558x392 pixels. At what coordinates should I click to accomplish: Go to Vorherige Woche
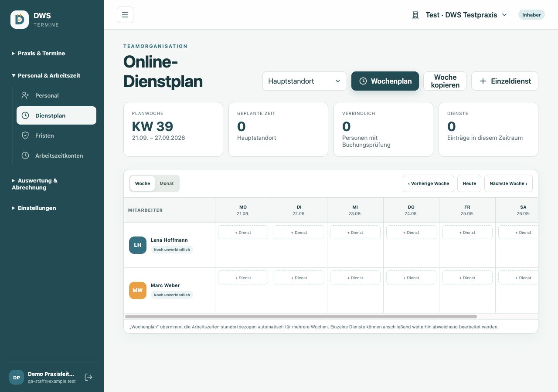(x=429, y=183)
